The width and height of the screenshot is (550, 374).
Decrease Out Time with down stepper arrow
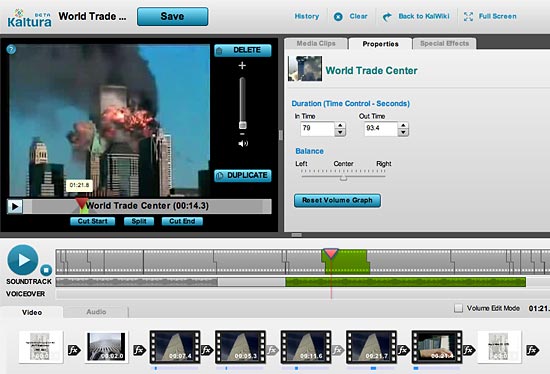point(403,132)
